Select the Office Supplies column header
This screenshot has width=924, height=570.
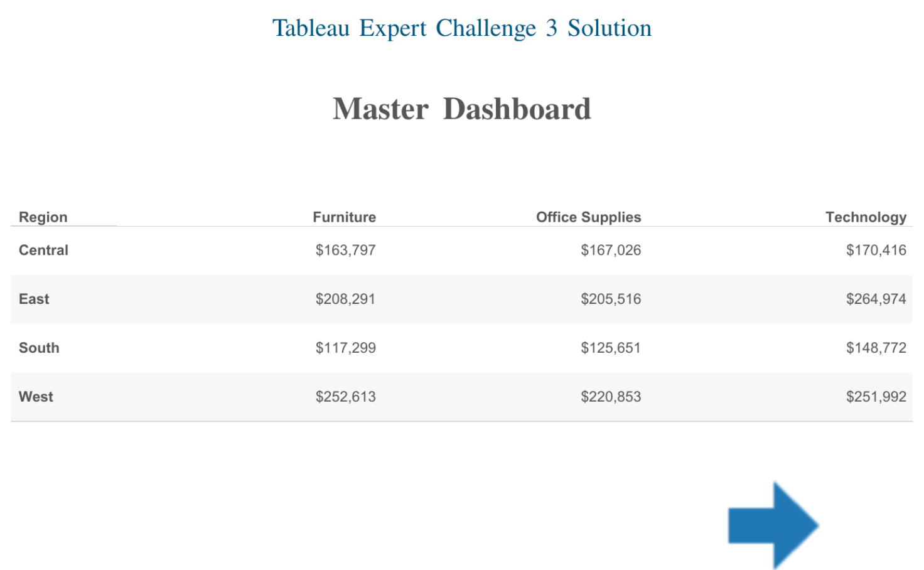[588, 217]
